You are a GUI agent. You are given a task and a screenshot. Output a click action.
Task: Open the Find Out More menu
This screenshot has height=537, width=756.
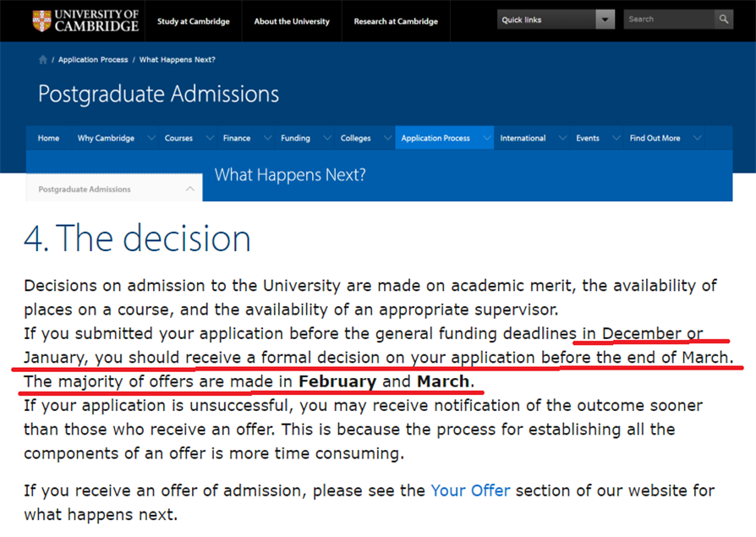655,138
